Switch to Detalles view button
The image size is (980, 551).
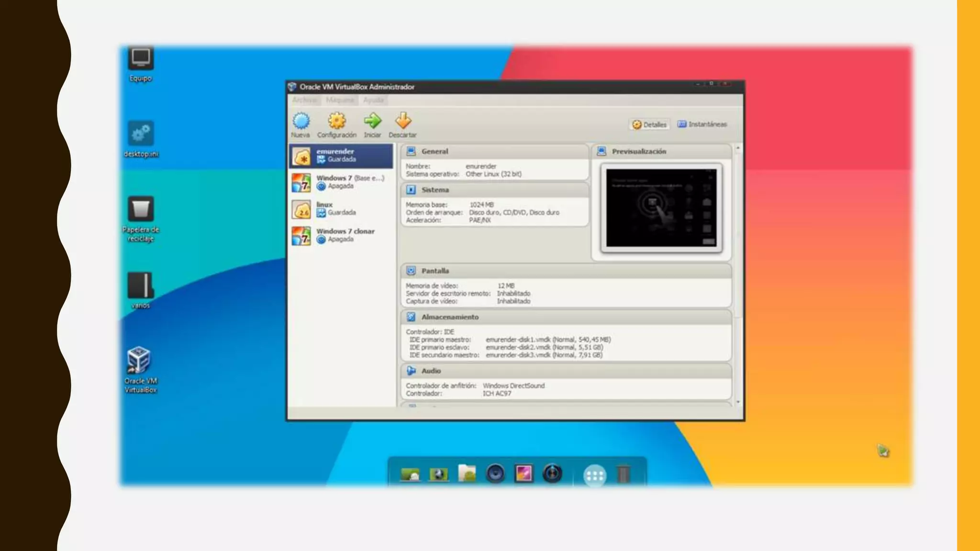650,125
